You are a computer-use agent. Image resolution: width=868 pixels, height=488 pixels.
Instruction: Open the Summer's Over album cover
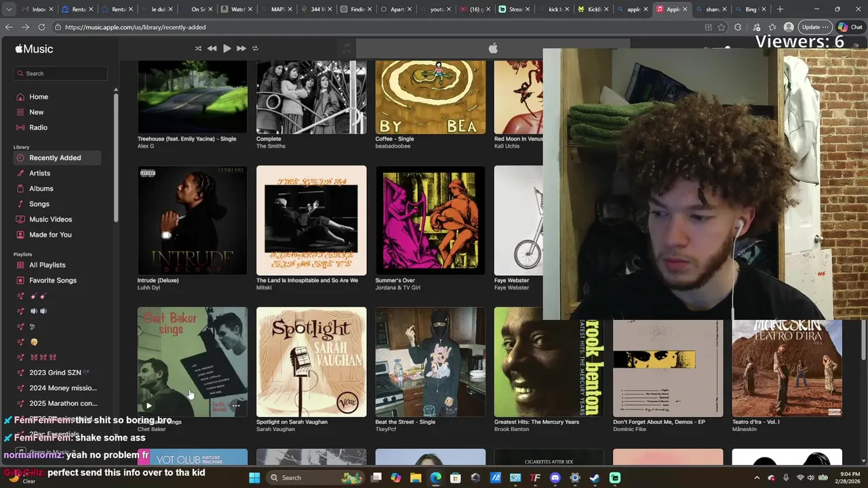tap(431, 220)
